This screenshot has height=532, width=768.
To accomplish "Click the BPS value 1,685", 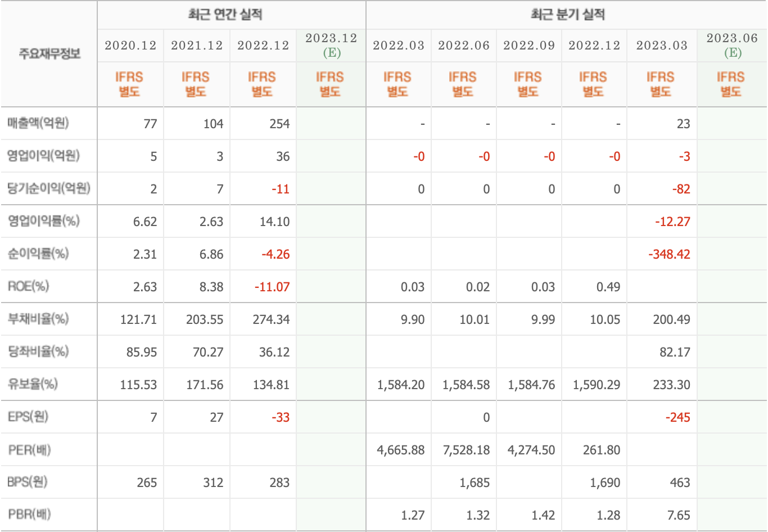I will [475, 483].
